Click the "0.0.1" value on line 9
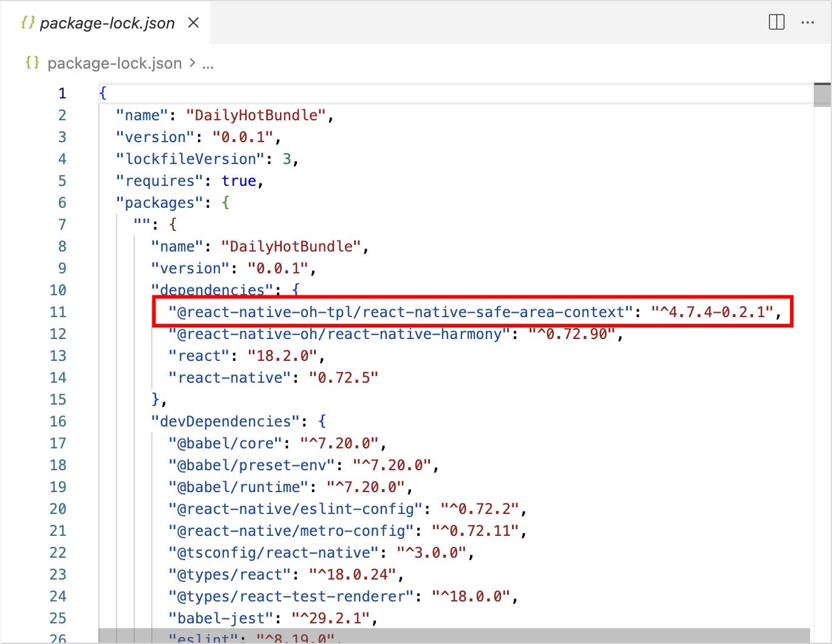The width and height of the screenshot is (832, 644). [x=278, y=269]
